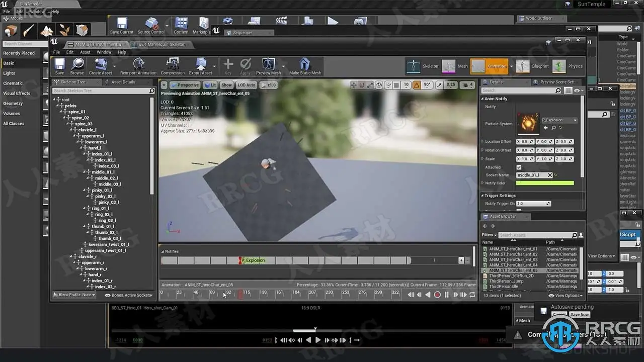Click Save Now on the autosave notification
644x362 pixels.
pyautogui.click(x=579, y=315)
